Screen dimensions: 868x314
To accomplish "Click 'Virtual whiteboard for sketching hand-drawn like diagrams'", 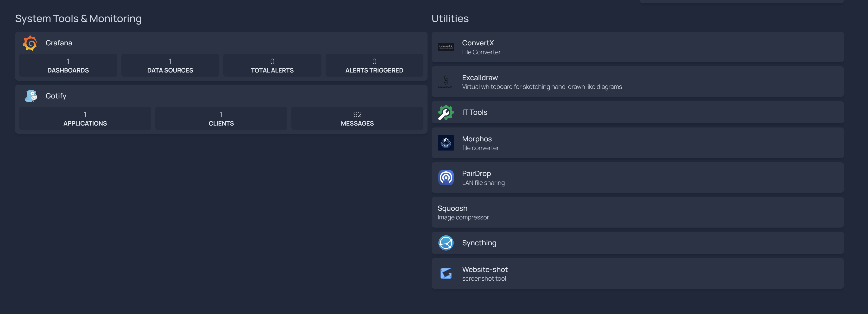I will [x=542, y=87].
